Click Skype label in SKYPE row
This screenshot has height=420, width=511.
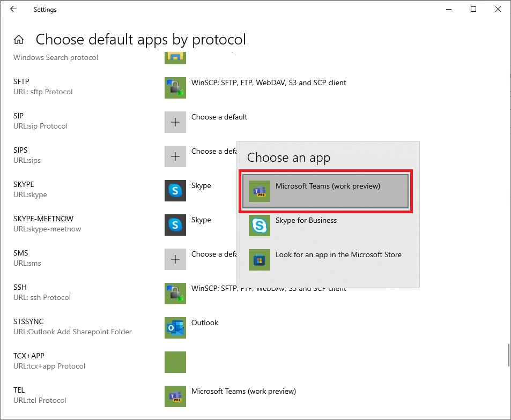201,185
